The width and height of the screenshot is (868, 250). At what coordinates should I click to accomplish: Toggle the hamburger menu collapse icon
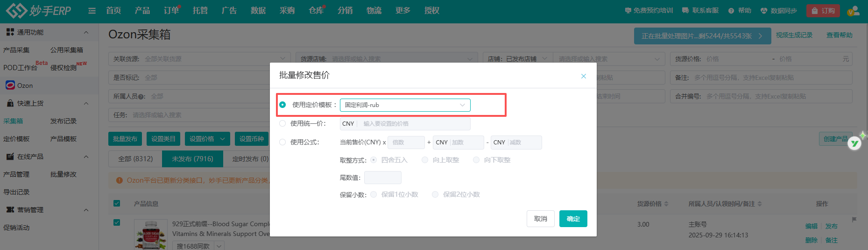[92, 11]
